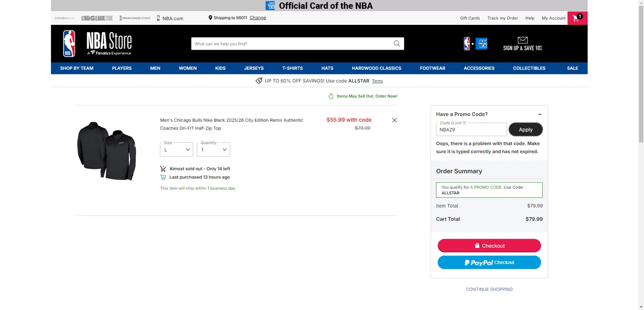Image resolution: width=644 pixels, height=310 pixels.
Task: Open My Account link
Action: coord(553,18)
